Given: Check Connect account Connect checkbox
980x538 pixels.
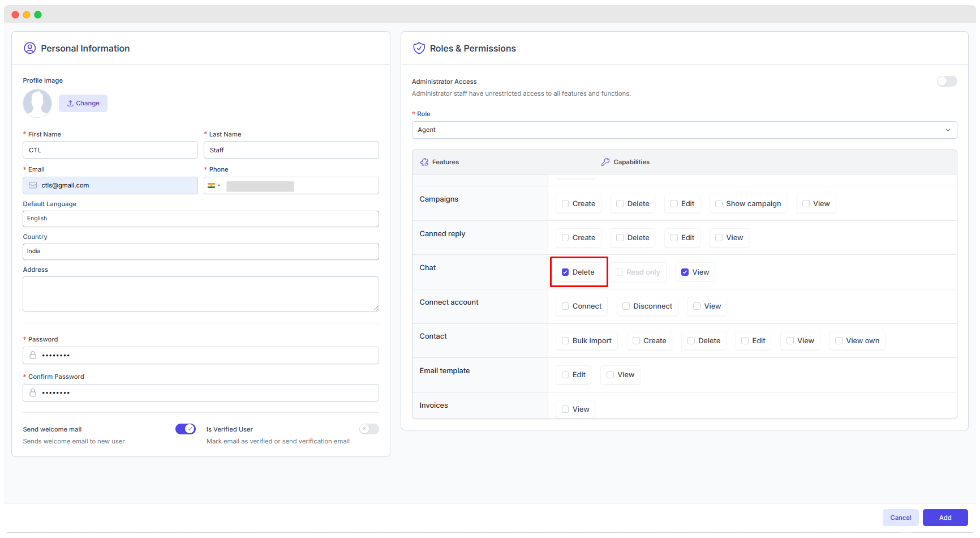Looking at the screenshot, I should coord(565,306).
